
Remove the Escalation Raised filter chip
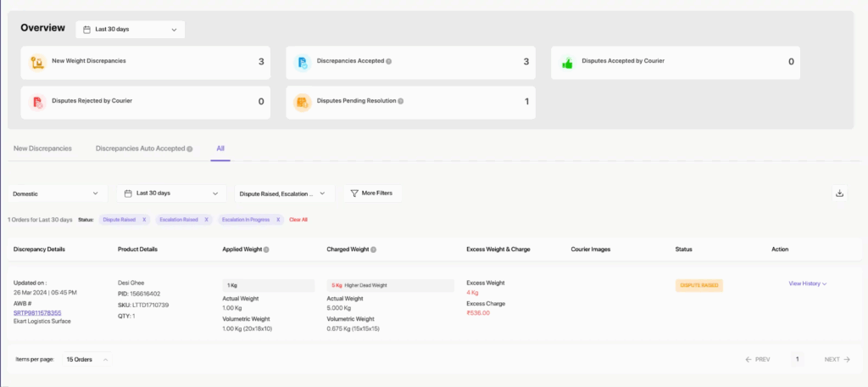pyautogui.click(x=206, y=220)
